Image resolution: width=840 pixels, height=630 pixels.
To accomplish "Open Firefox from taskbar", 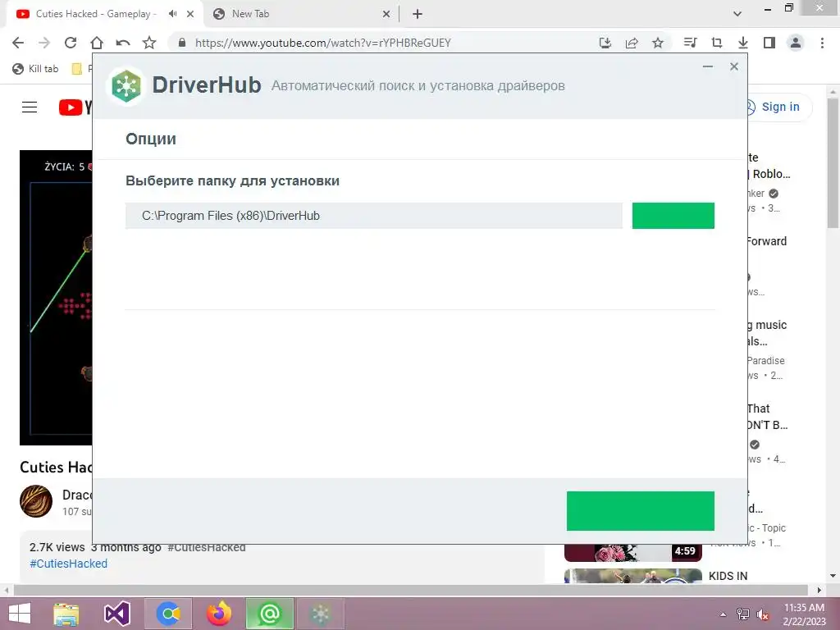I will pos(219,614).
